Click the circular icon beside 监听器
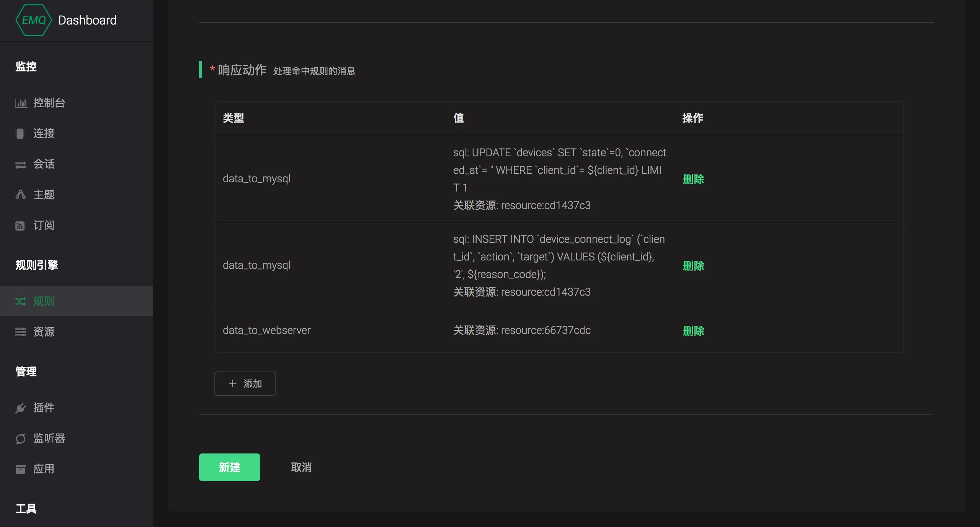The width and height of the screenshot is (980, 527). (21, 439)
